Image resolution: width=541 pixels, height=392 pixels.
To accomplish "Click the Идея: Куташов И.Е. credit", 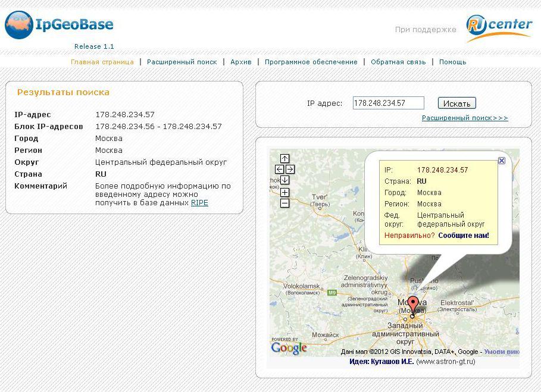I will (x=381, y=362).
